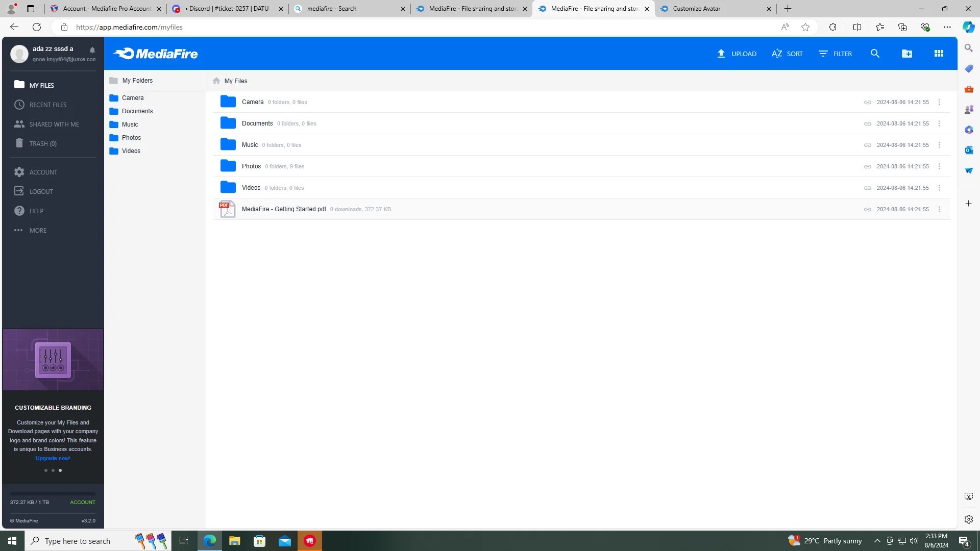The width and height of the screenshot is (980, 551).
Task: Open options menu for Camera folder
Action: [939, 102]
